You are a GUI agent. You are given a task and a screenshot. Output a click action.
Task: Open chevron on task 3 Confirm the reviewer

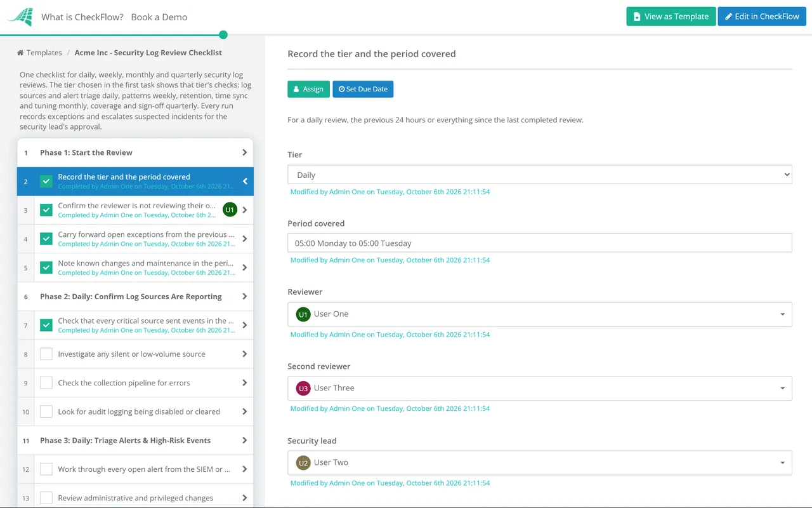pyautogui.click(x=245, y=210)
